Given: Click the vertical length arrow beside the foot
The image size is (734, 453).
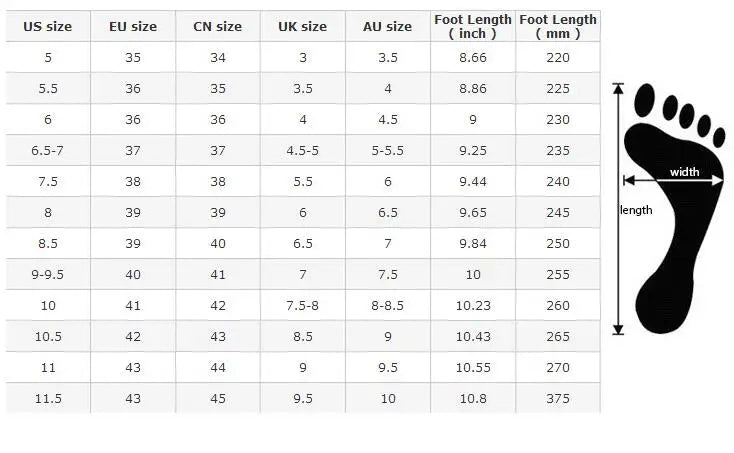Looking at the screenshot, I should [618, 208].
